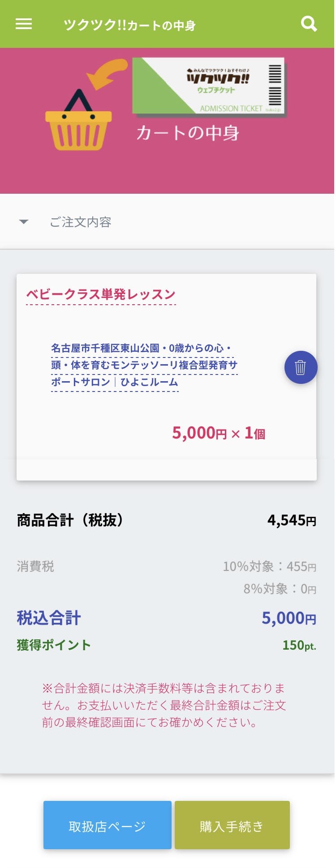Click the 商品合計（税抜） amount 4,545円
The height and width of the screenshot is (868, 336).
tap(292, 520)
